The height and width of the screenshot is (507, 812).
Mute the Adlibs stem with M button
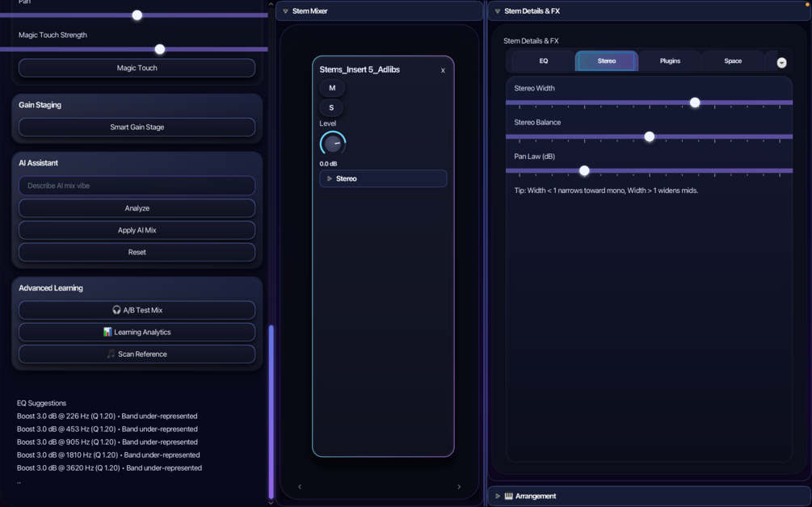[x=332, y=88]
